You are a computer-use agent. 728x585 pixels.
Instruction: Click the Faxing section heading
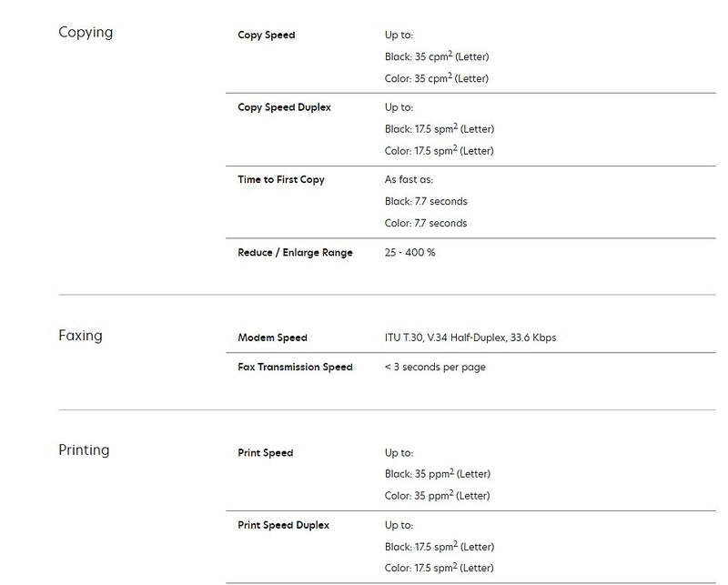pyautogui.click(x=80, y=336)
